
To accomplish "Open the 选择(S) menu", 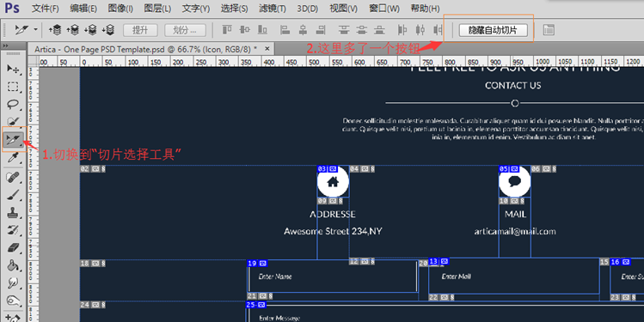I will 234,9.
